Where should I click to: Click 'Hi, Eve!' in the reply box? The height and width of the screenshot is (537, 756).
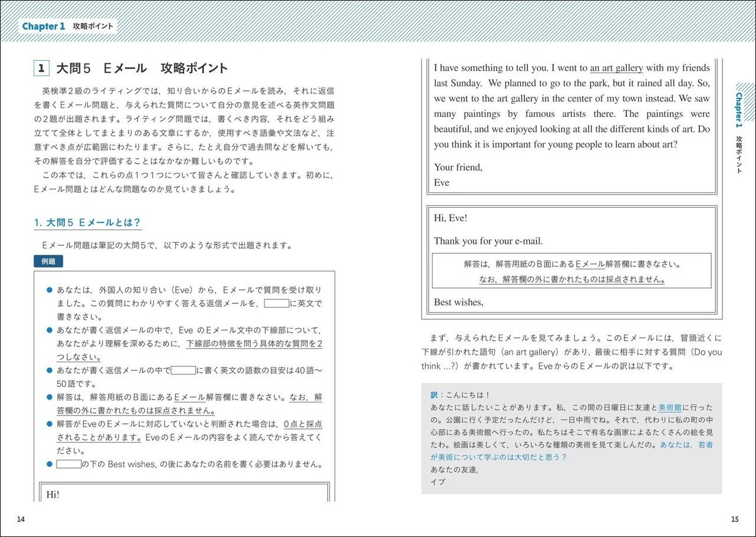[451, 218]
